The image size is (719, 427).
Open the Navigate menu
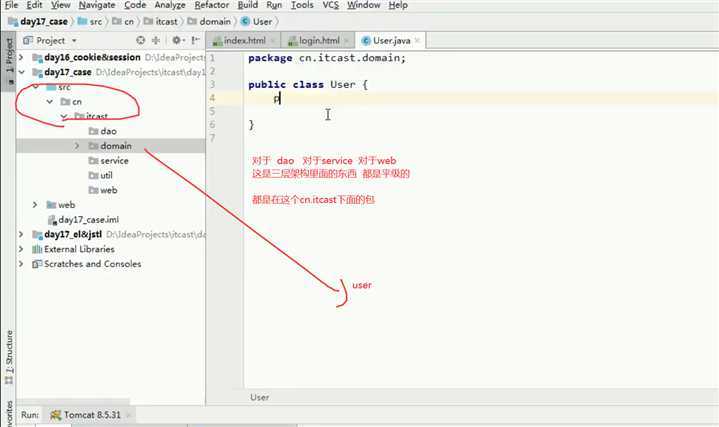tap(97, 5)
